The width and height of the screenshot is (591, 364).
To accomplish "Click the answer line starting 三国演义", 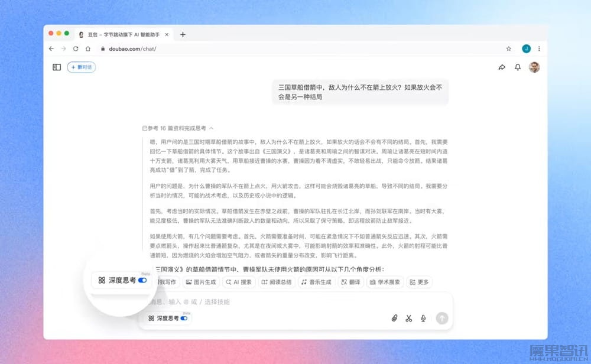I will [x=269, y=269].
